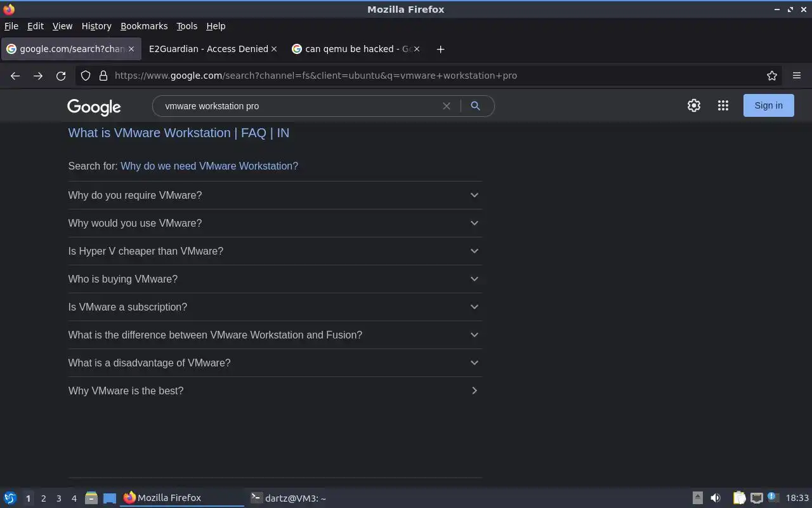Open the History menu
The image size is (812, 508).
coord(96,26)
